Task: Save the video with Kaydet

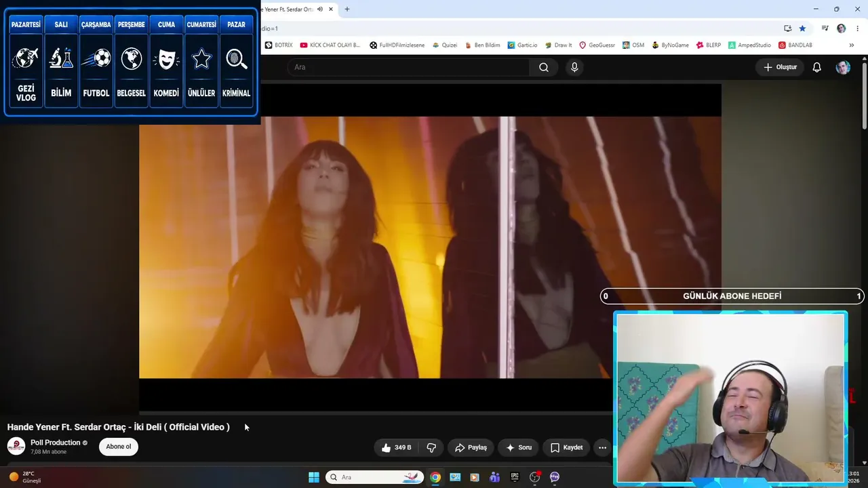Action: [567, 447]
